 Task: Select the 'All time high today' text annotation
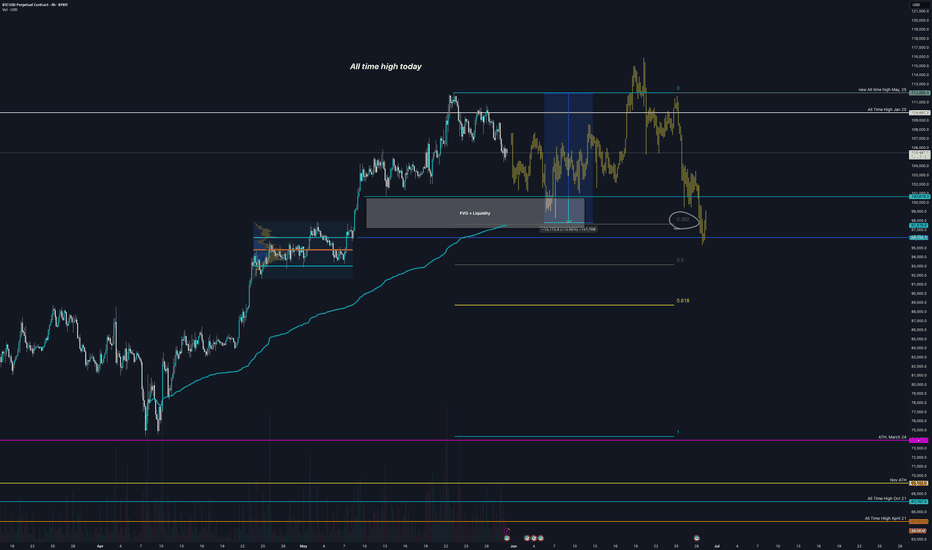(x=385, y=67)
